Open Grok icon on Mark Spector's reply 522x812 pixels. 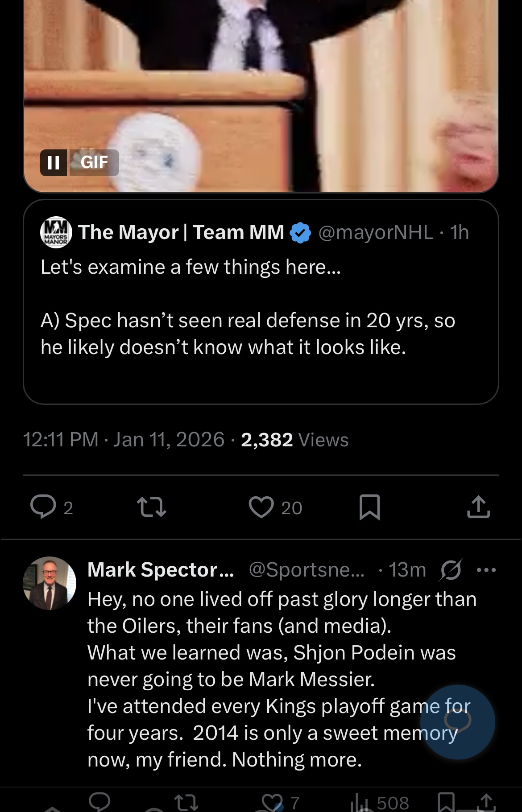pyautogui.click(x=451, y=570)
